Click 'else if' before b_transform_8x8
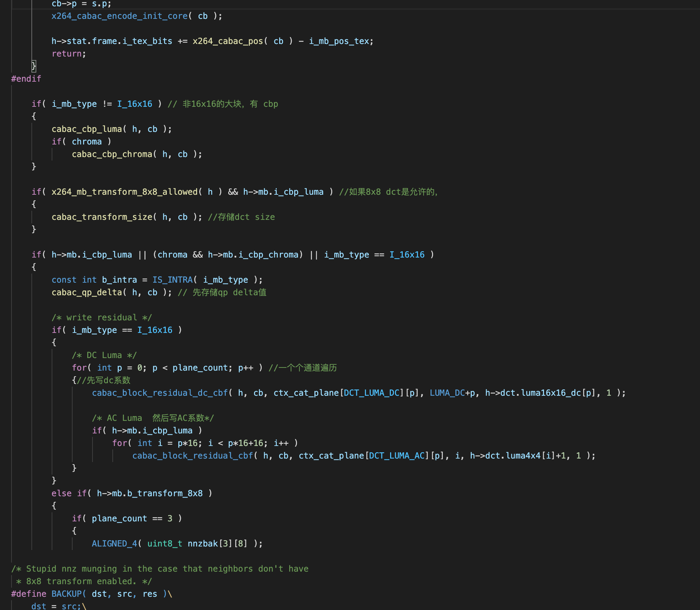This screenshot has height=610, width=700. (x=69, y=493)
